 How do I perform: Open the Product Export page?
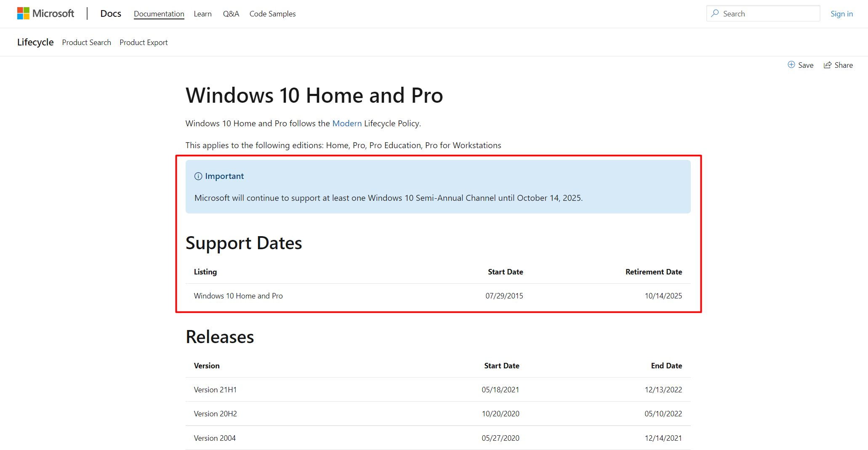click(143, 42)
